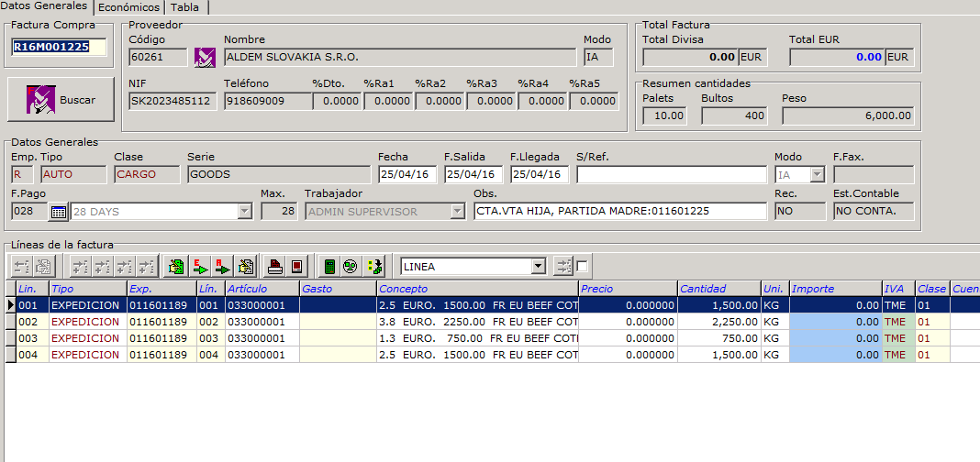The width and height of the screenshot is (980, 462).
Task: Click the supplier lookup icon beside Código
Action: pyautogui.click(x=203, y=58)
